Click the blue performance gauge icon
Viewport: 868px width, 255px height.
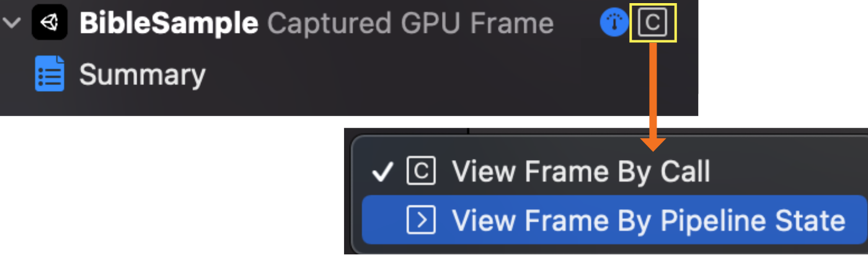pyautogui.click(x=614, y=23)
